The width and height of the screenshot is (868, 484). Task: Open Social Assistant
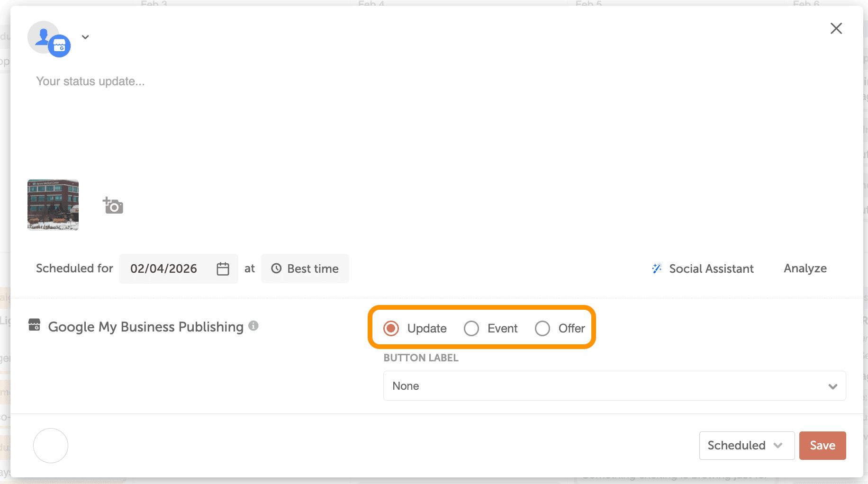pyautogui.click(x=711, y=269)
